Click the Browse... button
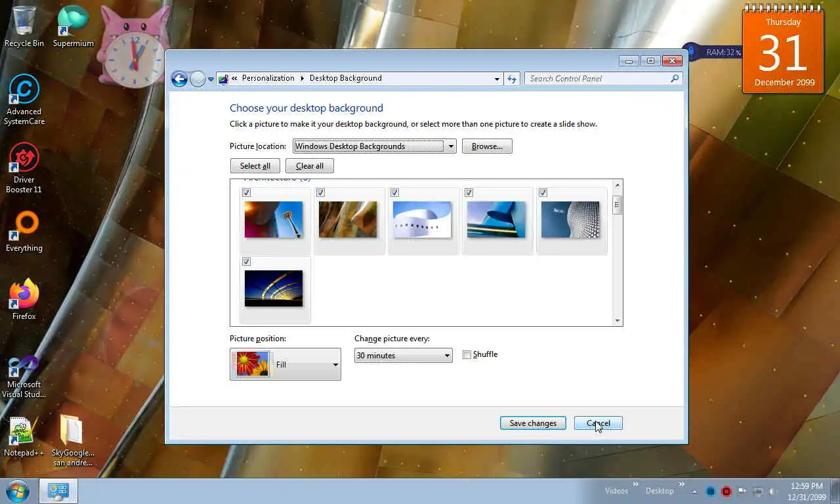 [487, 146]
